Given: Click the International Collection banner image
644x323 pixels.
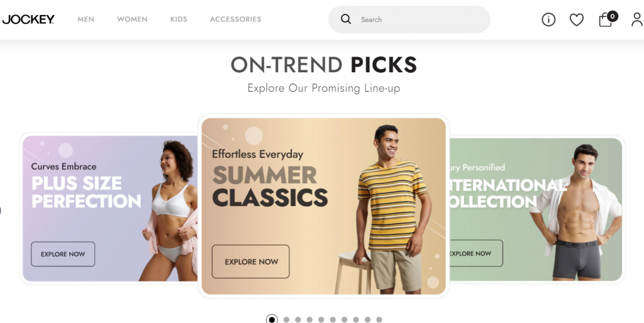Looking at the screenshot, I should click(536, 209).
